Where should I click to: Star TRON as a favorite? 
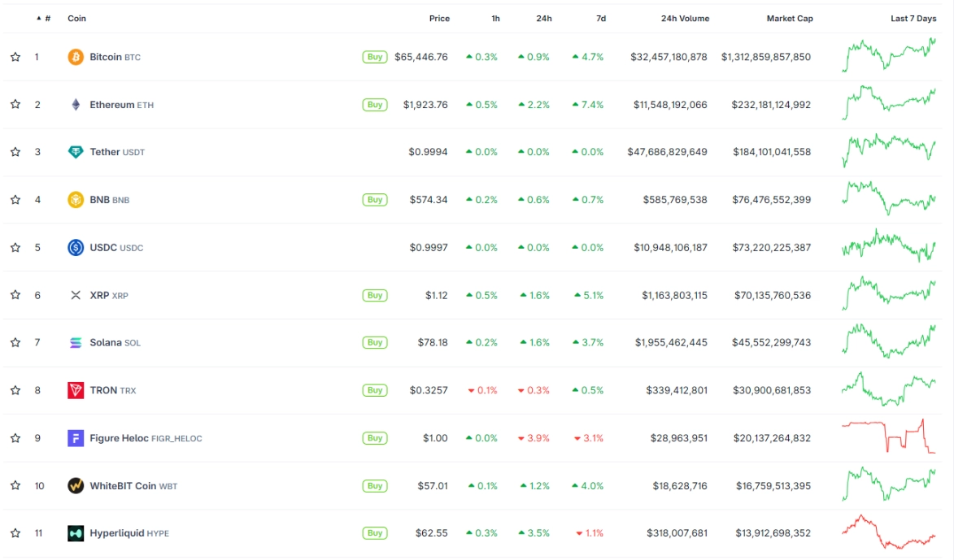point(15,390)
